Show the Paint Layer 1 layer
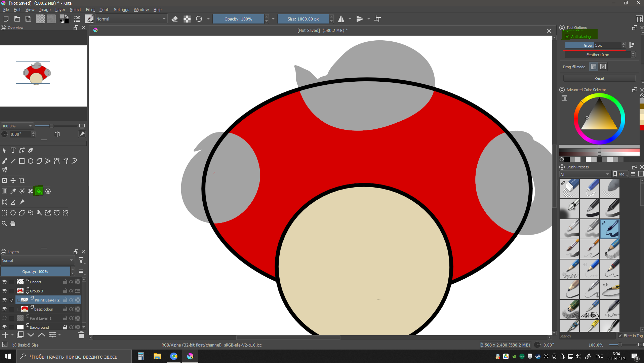 coord(4,318)
